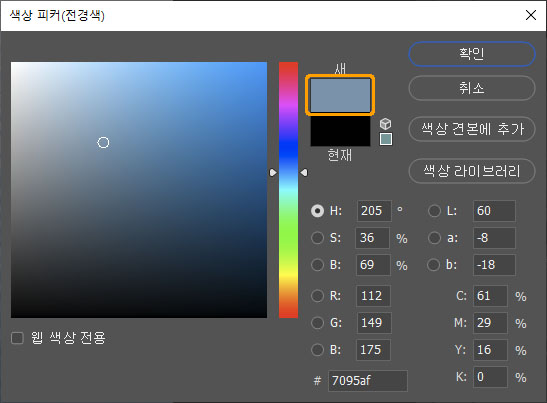The height and width of the screenshot is (403, 547).
Task: Click the R value field showing 112
Action: (373, 296)
